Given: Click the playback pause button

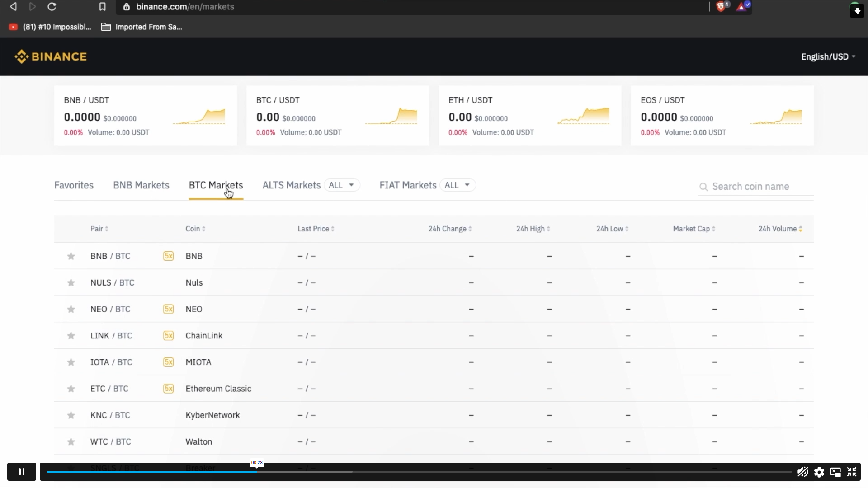Looking at the screenshot, I should [x=21, y=471].
